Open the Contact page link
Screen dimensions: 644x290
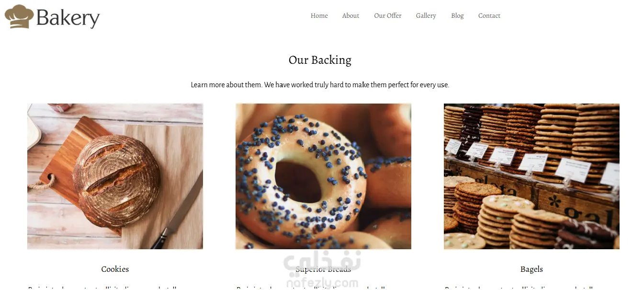[x=489, y=16]
